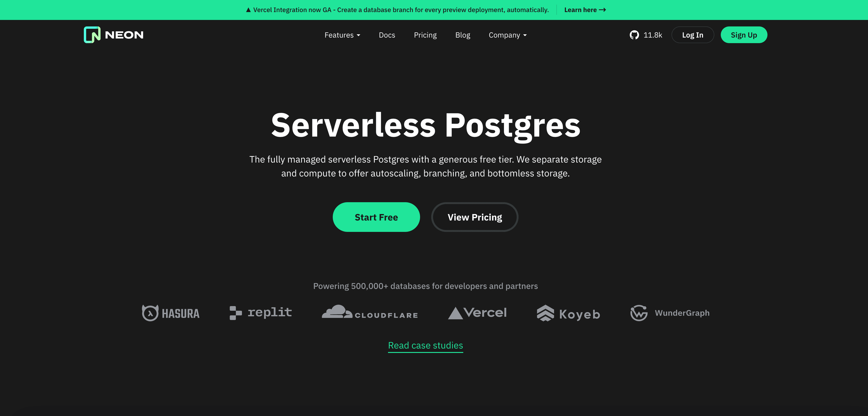Click the Start Free button
Image resolution: width=868 pixels, height=416 pixels.
click(x=376, y=217)
